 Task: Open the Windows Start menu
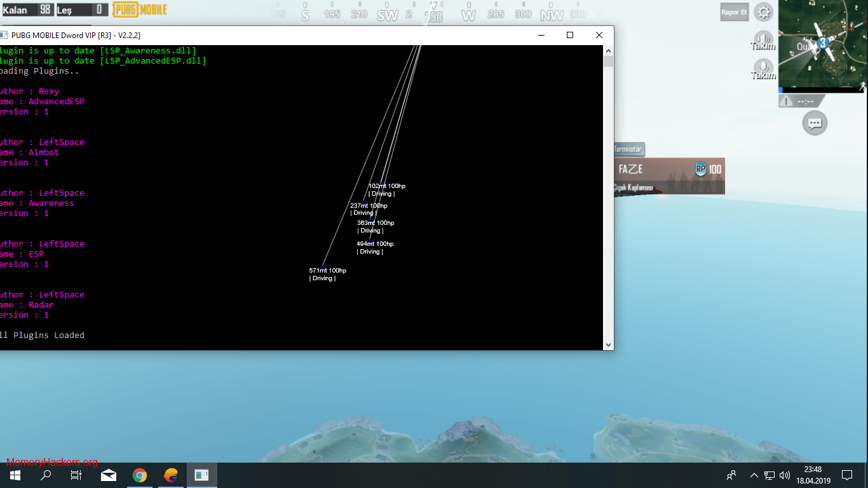click(15, 475)
